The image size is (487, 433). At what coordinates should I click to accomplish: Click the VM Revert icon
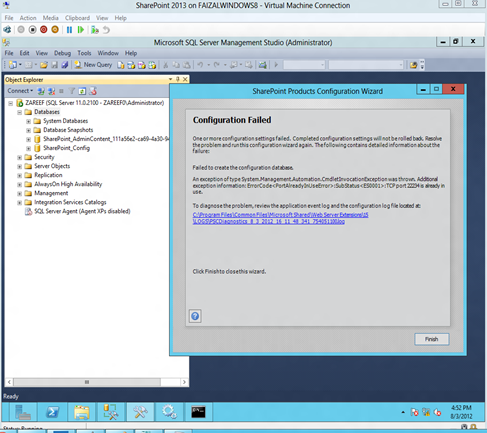(x=106, y=30)
